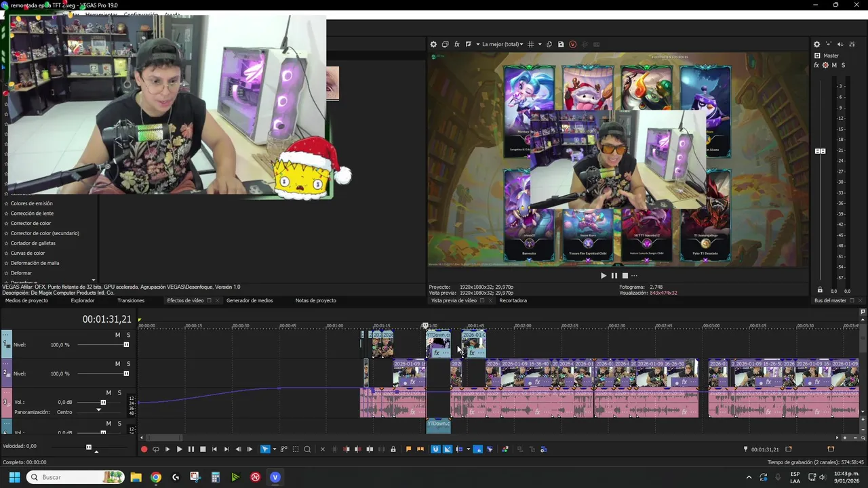Open Overlays grid dropdown arrow

point(540,44)
